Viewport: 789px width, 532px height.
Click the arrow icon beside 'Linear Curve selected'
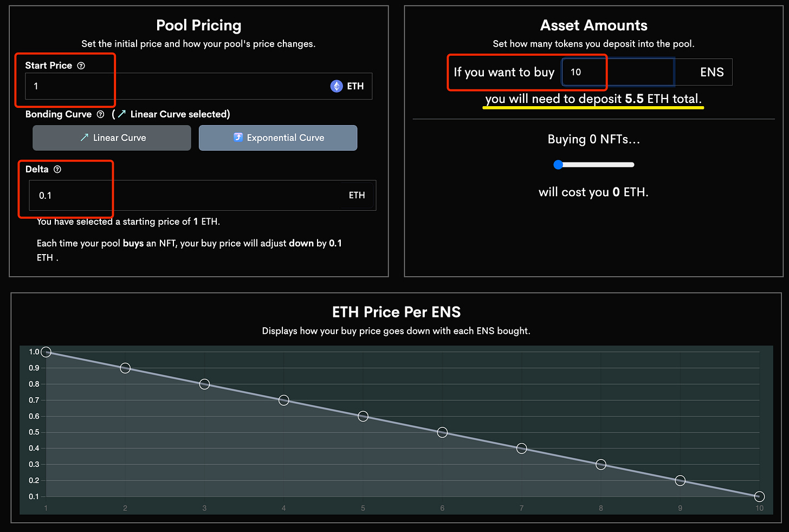[x=122, y=114]
